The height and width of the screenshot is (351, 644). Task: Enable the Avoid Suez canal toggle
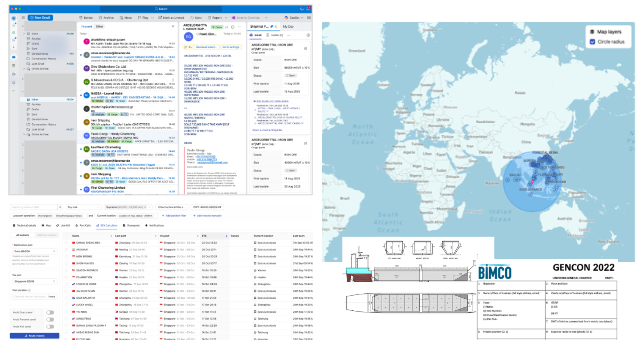[50, 312]
